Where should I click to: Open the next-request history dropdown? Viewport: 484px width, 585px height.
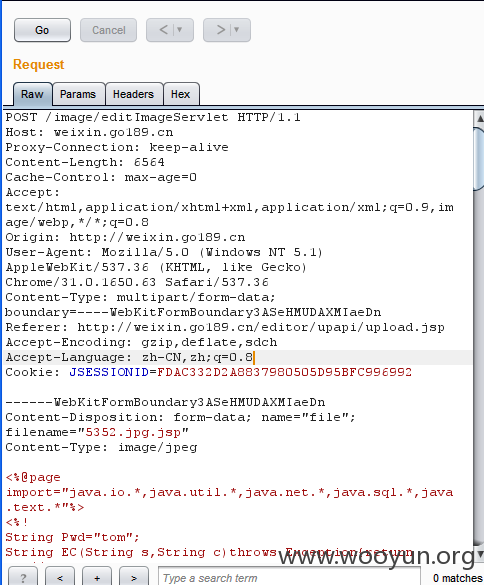[x=237, y=29]
